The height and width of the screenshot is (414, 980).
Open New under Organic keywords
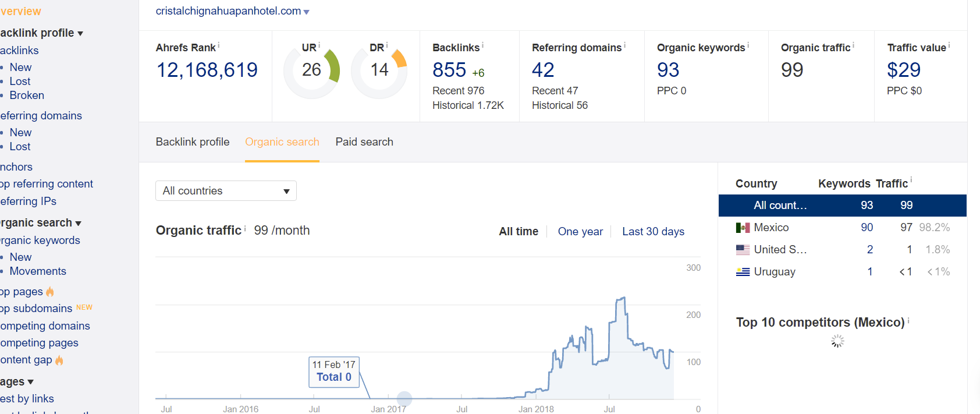(x=20, y=257)
